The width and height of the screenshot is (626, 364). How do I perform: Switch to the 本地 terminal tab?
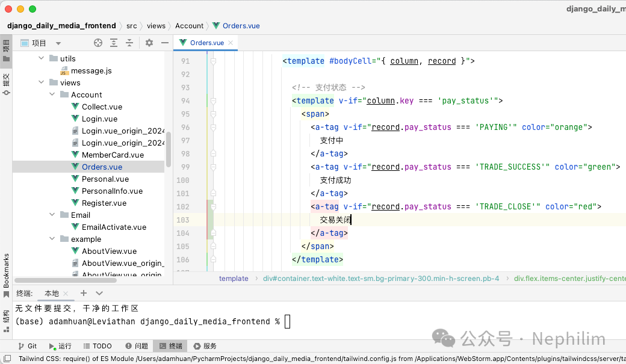click(x=52, y=293)
